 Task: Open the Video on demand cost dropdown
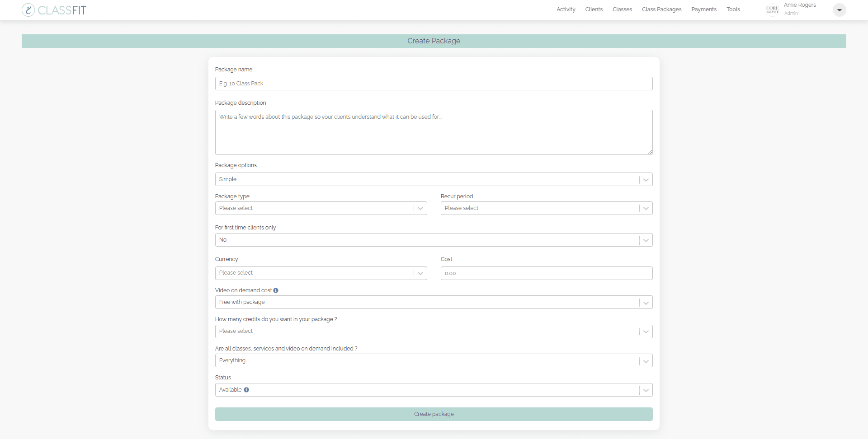(433, 302)
